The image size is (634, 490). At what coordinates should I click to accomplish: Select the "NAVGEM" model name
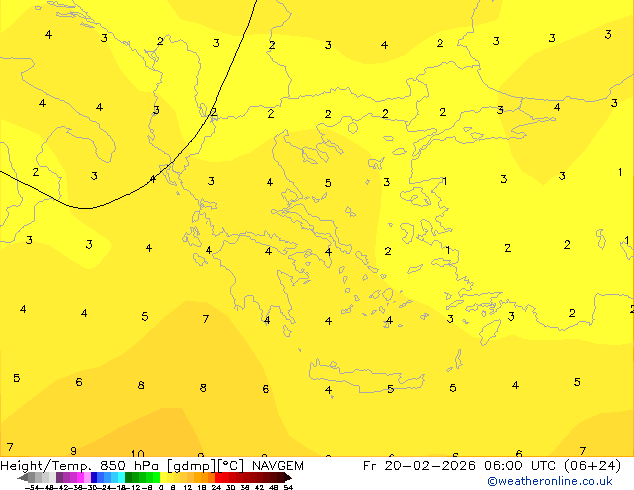coord(278,466)
